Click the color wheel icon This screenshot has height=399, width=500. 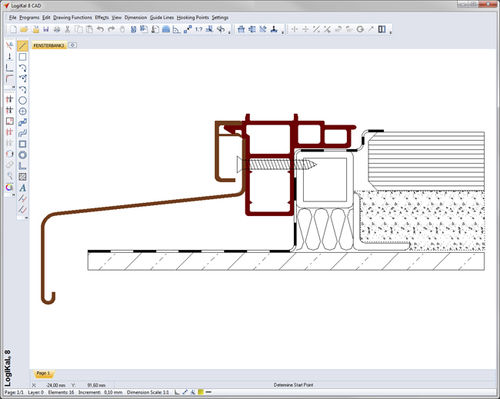pyautogui.click(x=9, y=187)
